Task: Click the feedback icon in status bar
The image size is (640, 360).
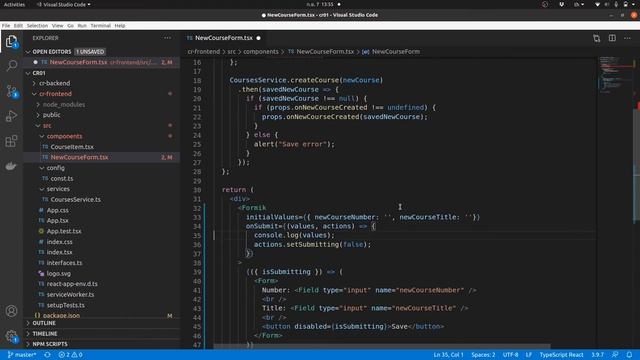Action: pos(615,355)
